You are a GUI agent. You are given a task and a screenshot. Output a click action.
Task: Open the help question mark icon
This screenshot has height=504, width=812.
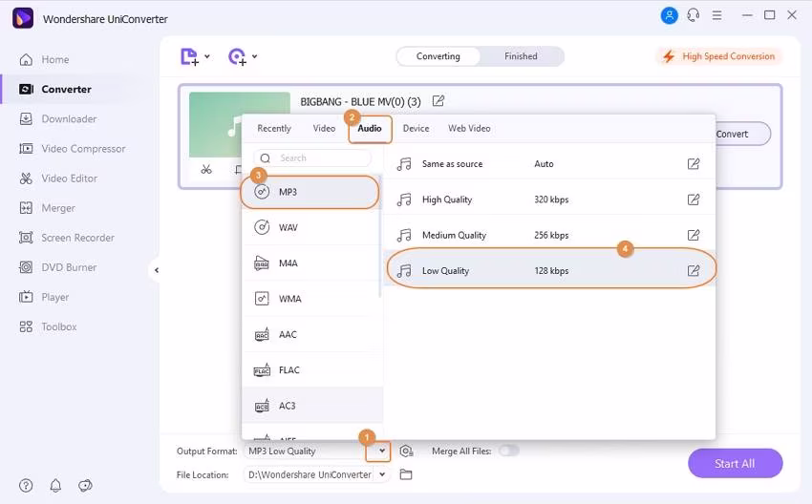tap(26, 485)
